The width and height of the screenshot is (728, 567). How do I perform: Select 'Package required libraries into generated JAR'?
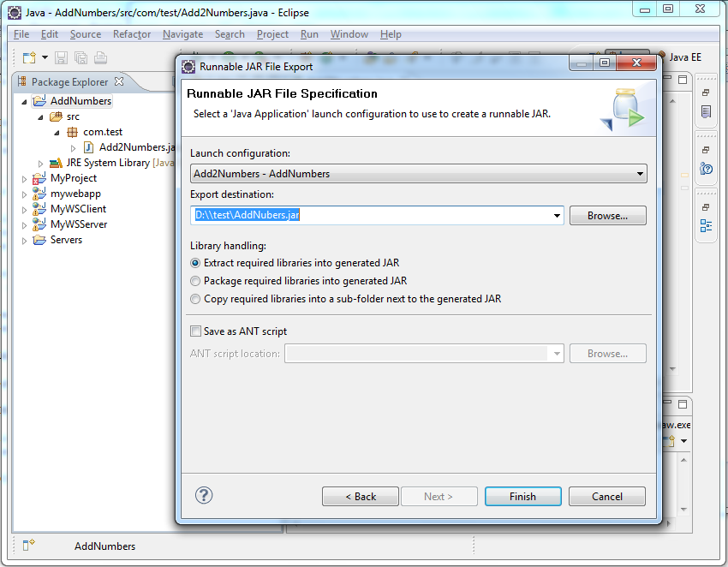coord(194,280)
